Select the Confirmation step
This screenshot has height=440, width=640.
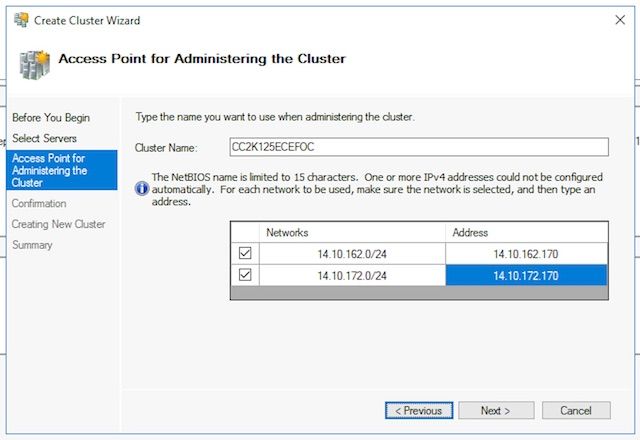(39, 203)
